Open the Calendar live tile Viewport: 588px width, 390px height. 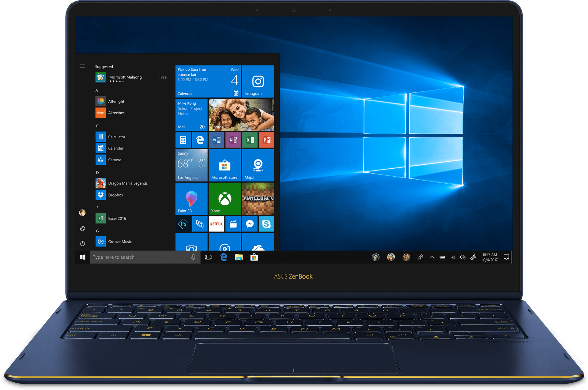click(x=208, y=81)
